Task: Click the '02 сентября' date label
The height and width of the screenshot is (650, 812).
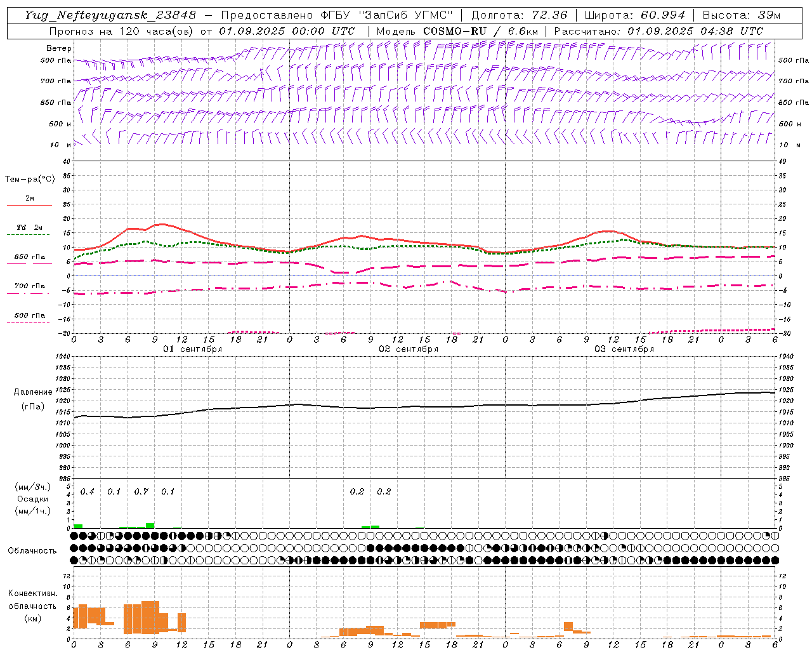Action: (409, 349)
